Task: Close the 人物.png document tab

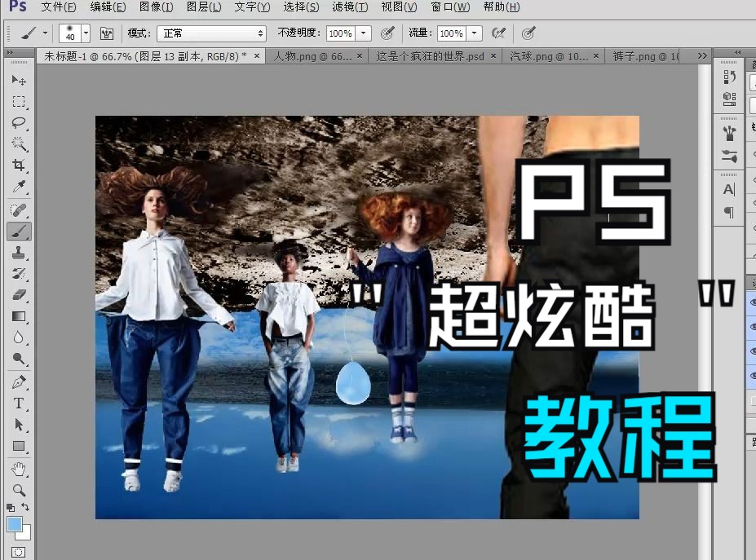Action: click(359, 56)
